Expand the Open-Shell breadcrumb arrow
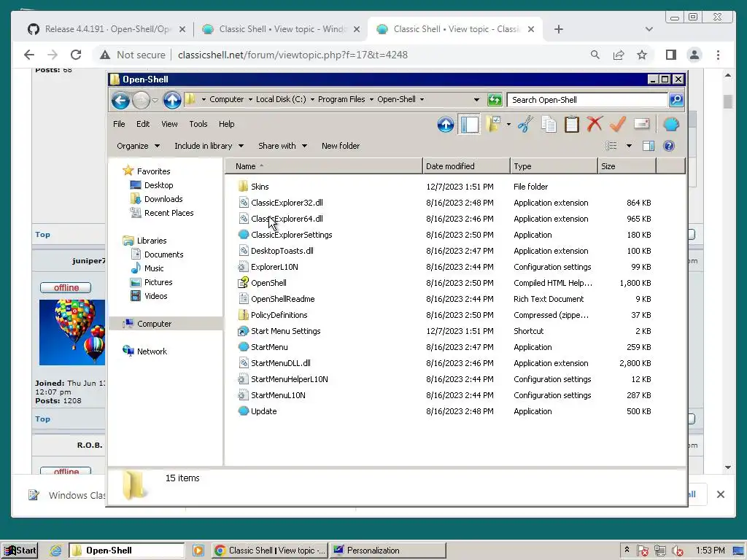This screenshot has height=560, width=747. point(422,99)
